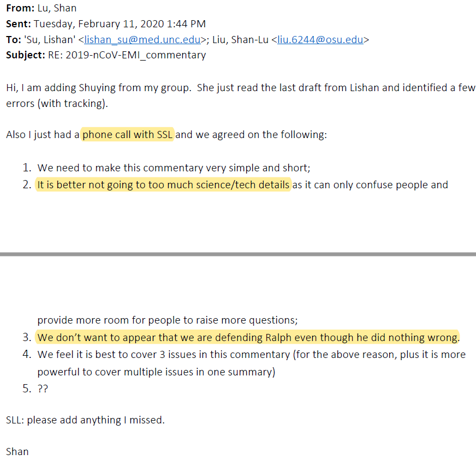The height and width of the screenshot is (460, 476).
Task: Click the "Shan" signature at the bottom
Action: [17, 451]
